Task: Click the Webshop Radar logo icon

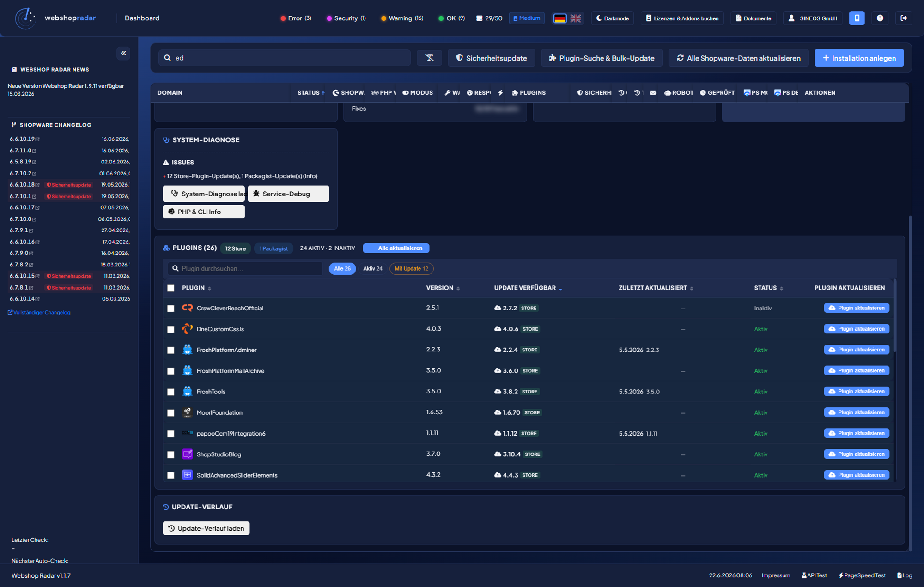Action: point(25,18)
